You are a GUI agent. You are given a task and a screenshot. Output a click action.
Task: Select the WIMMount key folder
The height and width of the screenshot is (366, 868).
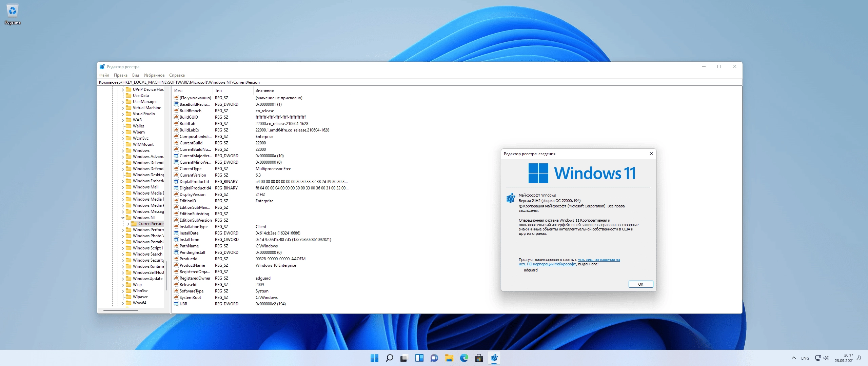click(x=140, y=144)
